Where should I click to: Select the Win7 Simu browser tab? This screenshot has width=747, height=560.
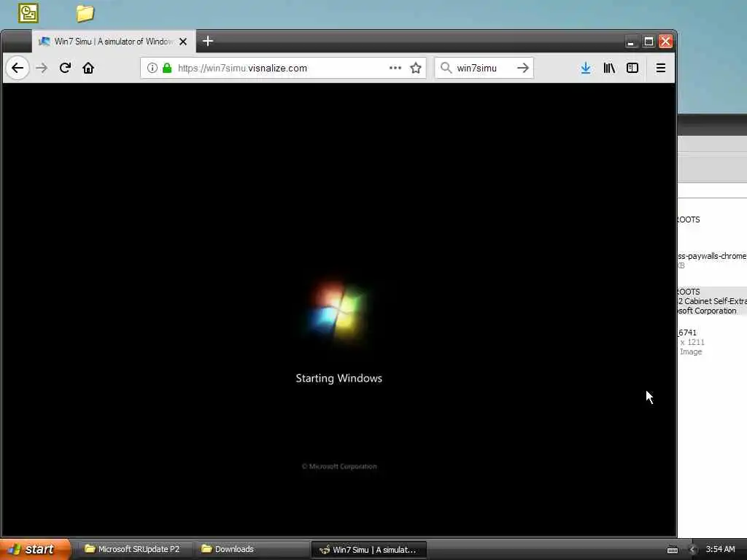114,42
